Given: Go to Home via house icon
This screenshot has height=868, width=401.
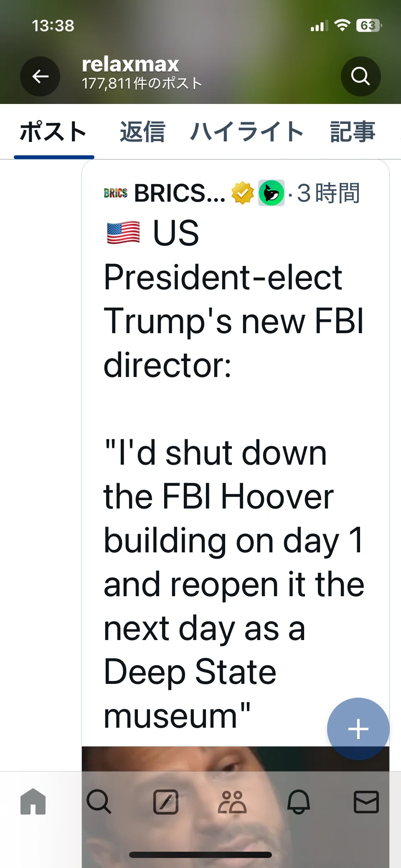Looking at the screenshot, I should click(x=33, y=802).
